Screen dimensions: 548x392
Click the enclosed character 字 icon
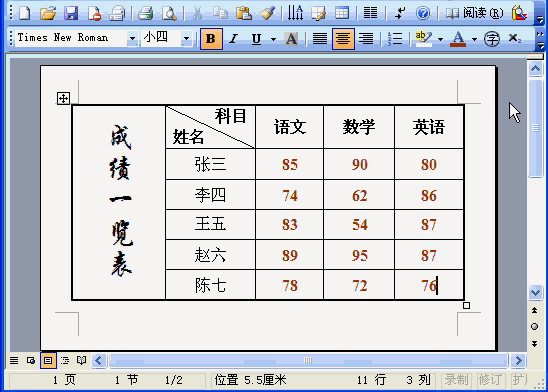(492, 39)
